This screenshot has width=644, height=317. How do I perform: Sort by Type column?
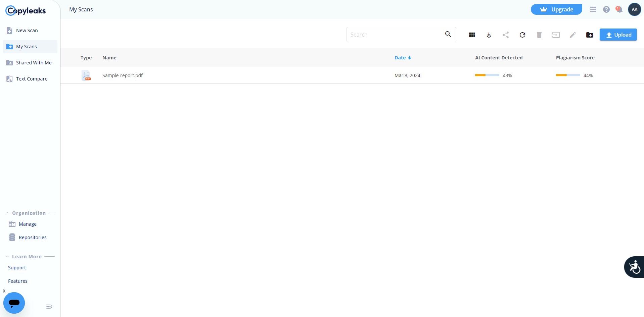pos(86,58)
